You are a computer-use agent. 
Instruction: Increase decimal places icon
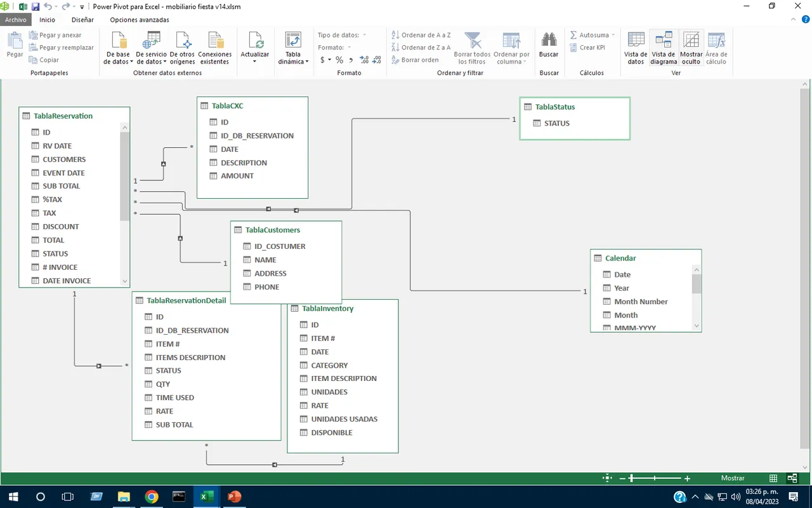364,60
